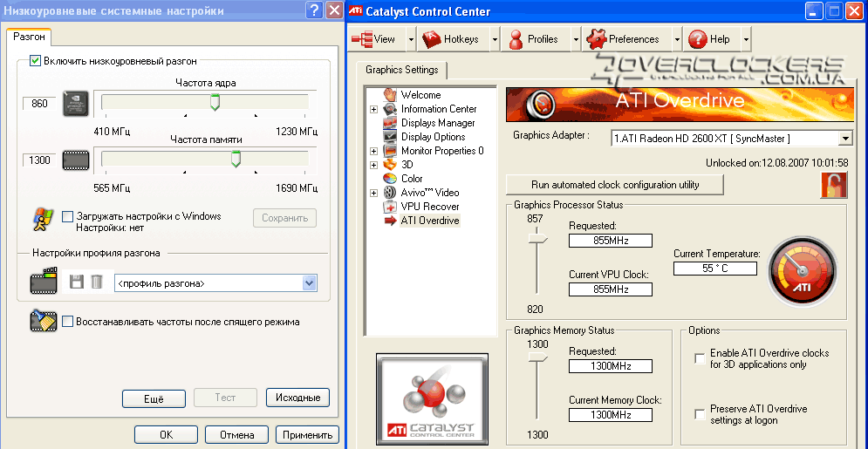Enable ATI Overdrive clocks for 3D only
The image size is (868, 449).
click(700, 358)
